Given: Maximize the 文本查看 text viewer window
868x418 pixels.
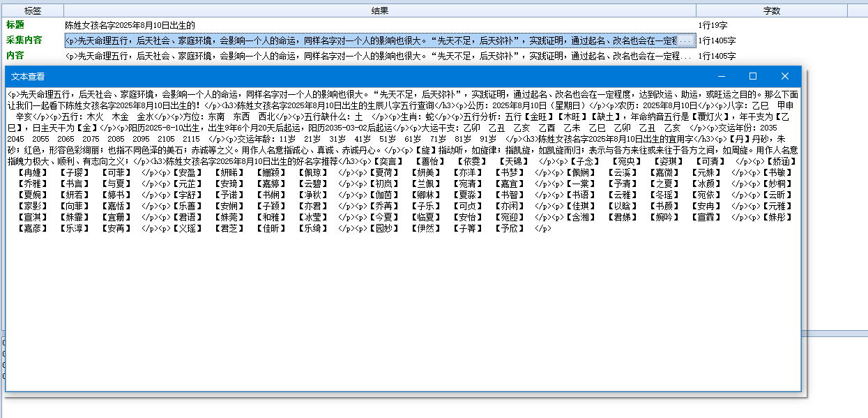Looking at the screenshot, I should 753,76.
